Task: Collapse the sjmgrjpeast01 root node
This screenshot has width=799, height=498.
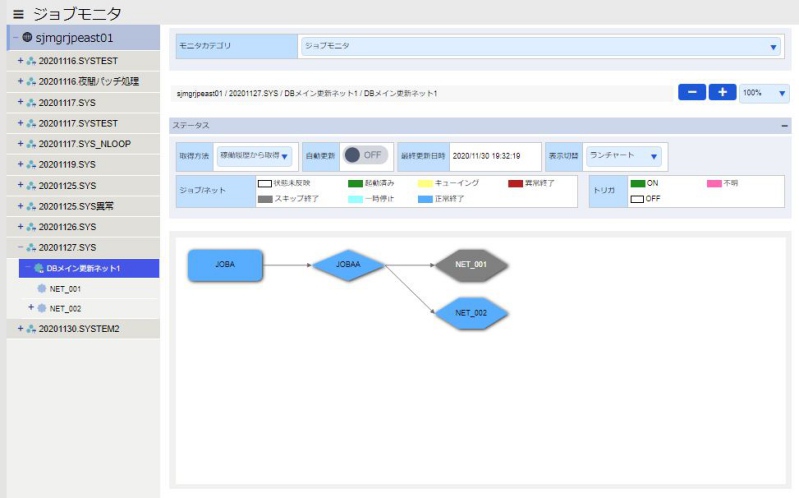Action: click(15, 38)
